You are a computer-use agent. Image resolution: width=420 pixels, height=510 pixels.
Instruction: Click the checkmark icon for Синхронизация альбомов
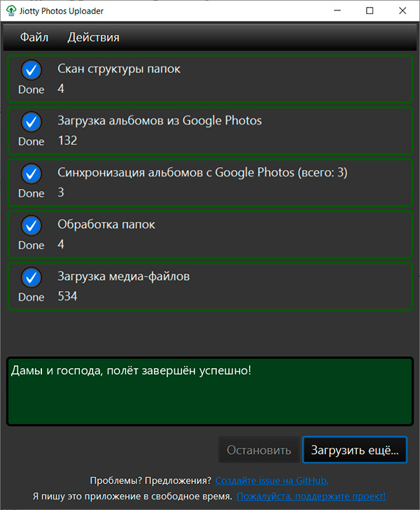31,173
